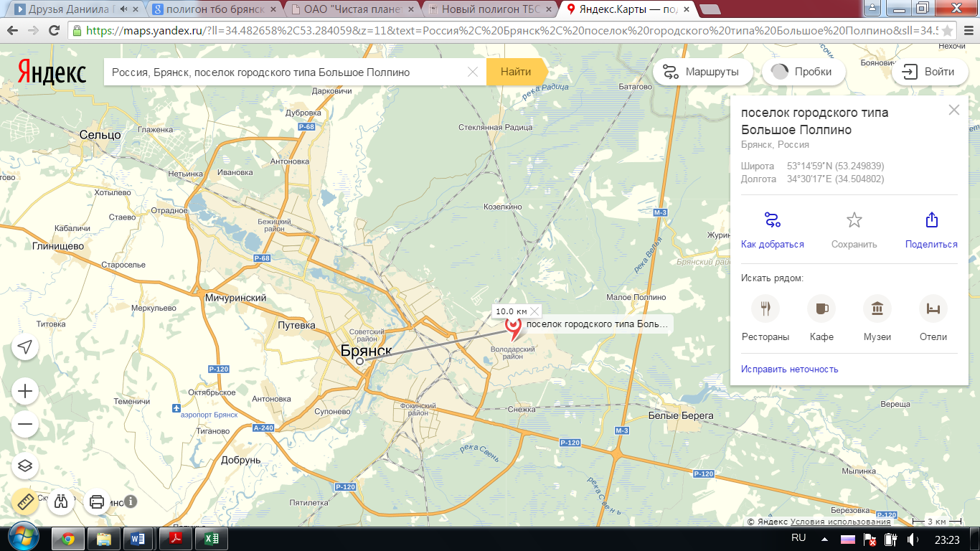Switch to Новый полигон ТБО tab
The height and width of the screenshot is (551, 980).
[x=489, y=10]
